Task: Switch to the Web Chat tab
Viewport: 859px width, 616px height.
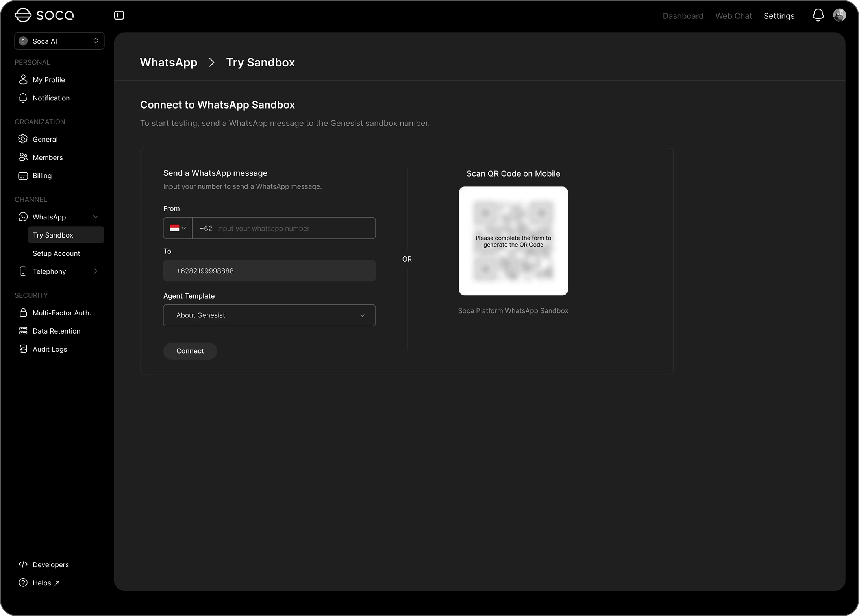Action: pos(733,16)
